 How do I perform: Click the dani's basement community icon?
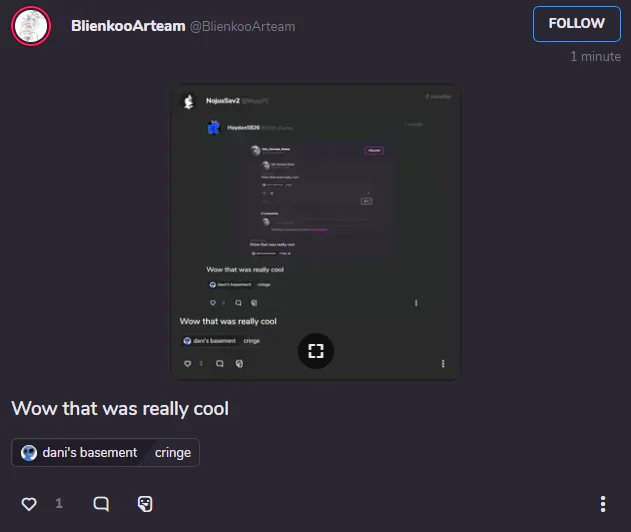[x=29, y=453]
